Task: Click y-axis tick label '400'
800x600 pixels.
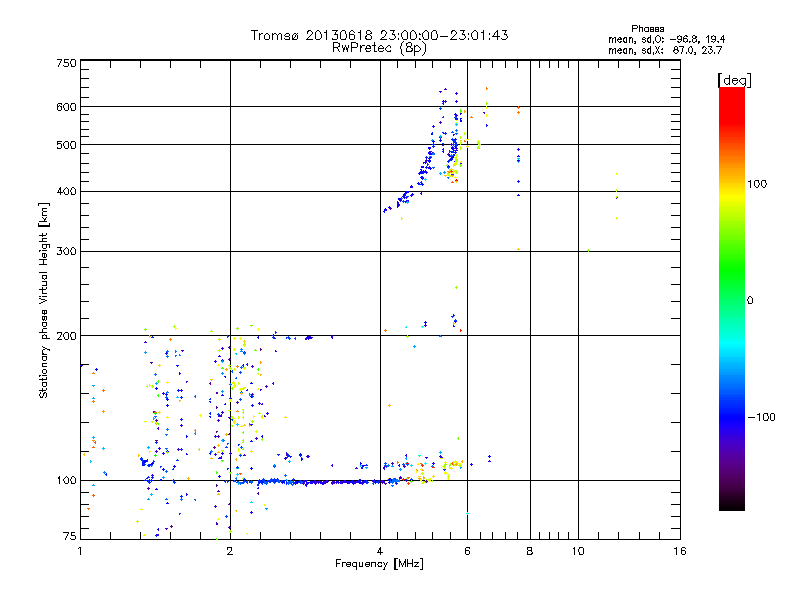Action: coord(66,191)
